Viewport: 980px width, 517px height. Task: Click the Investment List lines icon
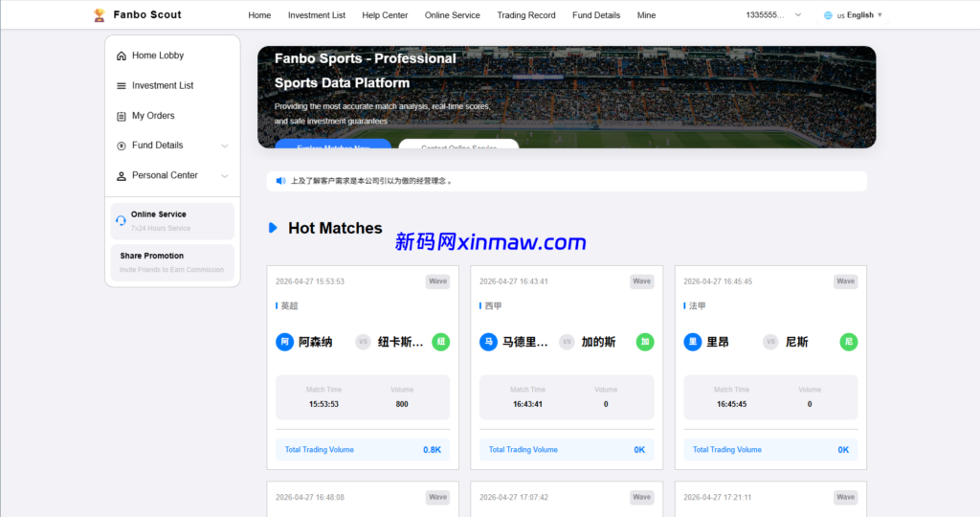pos(122,85)
